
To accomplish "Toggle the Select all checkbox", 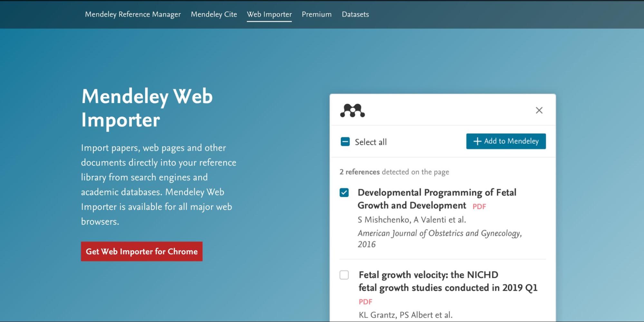I will (x=345, y=142).
